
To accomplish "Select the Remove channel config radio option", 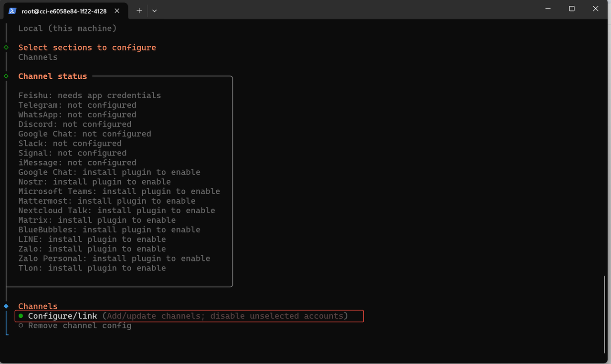I will click(21, 326).
